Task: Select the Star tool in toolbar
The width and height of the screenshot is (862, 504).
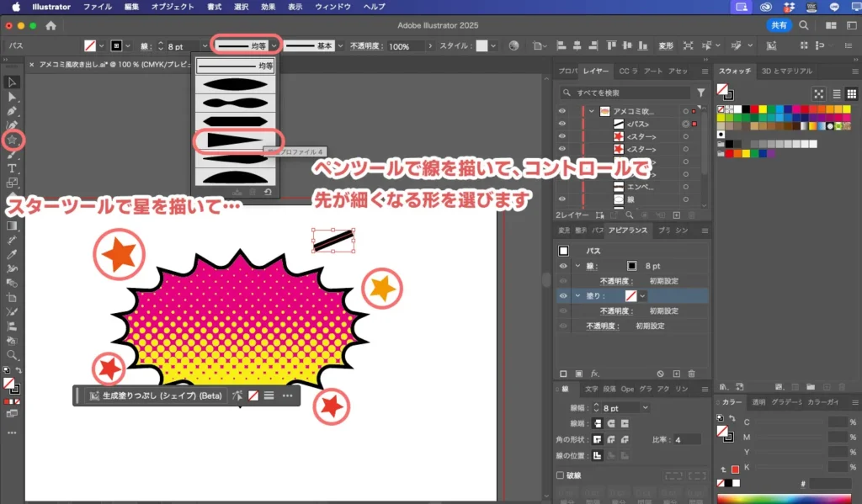Action: [13, 140]
